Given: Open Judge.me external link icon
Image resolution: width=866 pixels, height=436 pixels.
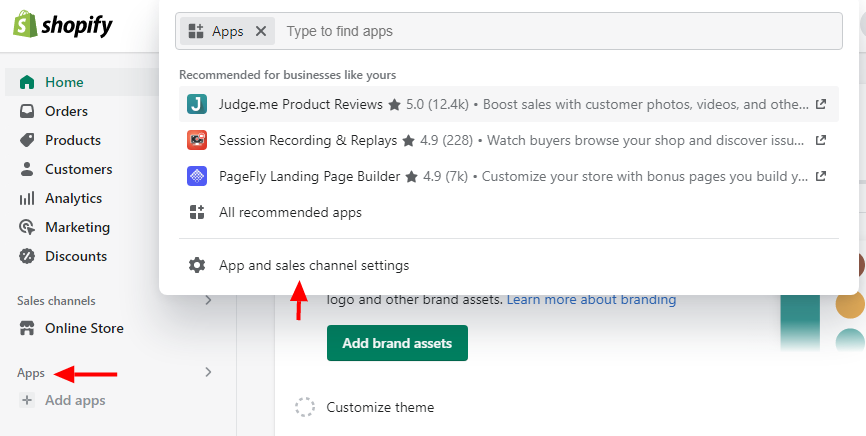Looking at the screenshot, I should click(821, 104).
